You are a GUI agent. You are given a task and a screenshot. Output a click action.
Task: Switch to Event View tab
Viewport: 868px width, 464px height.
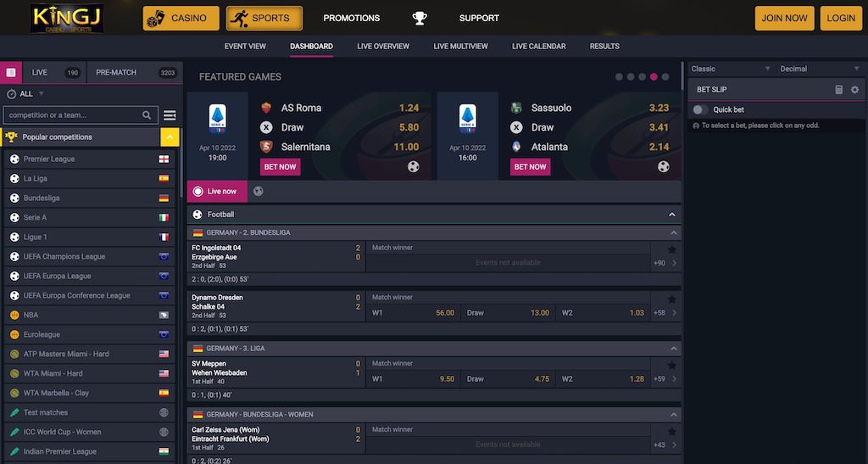[245, 47]
